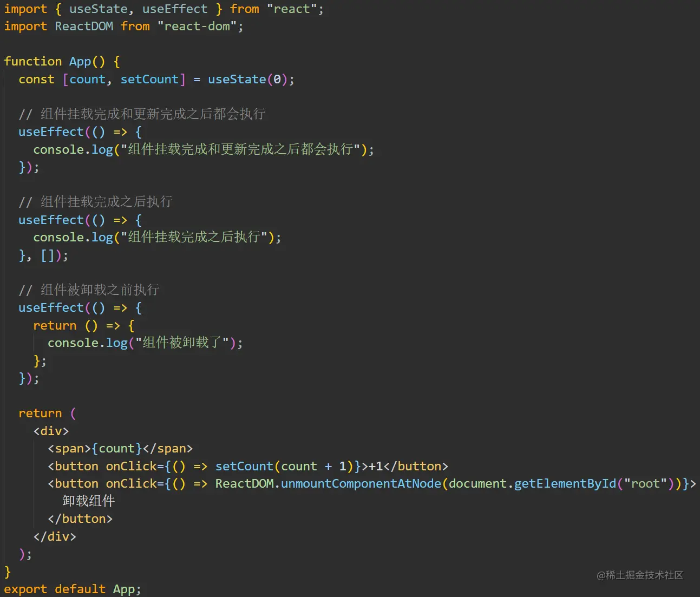Click the useState(0) call

(248, 79)
